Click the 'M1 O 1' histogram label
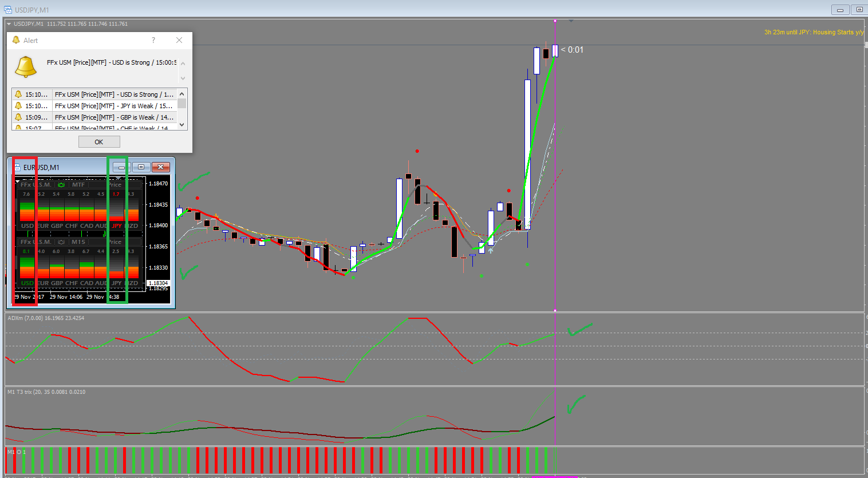The height and width of the screenshot is (478, 868). [17, 452]
